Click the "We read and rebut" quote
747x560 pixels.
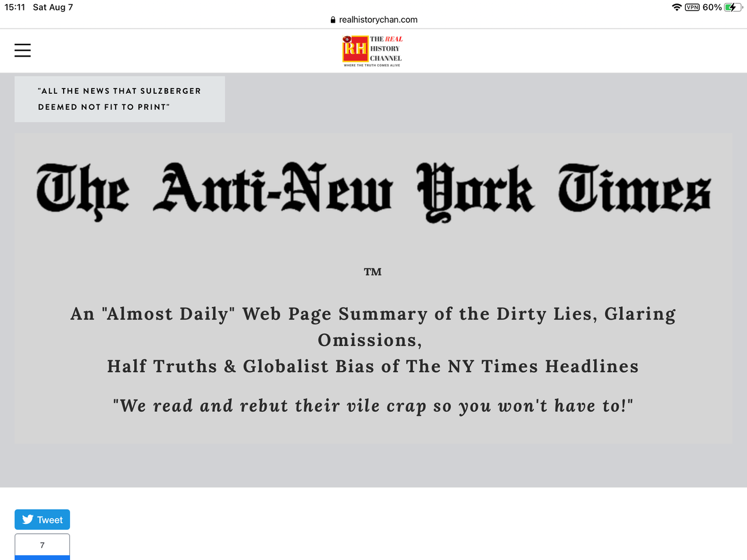tap(373, 405)
